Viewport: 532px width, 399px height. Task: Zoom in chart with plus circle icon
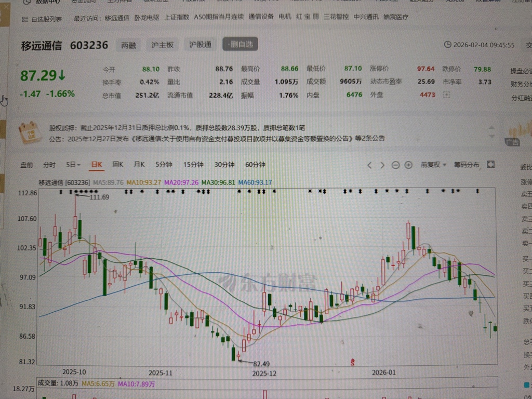pos(408,165)
